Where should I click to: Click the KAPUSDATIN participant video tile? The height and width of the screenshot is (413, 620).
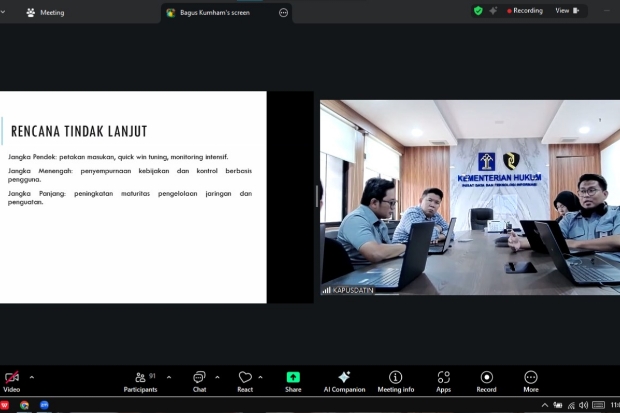tap(470, 197)
